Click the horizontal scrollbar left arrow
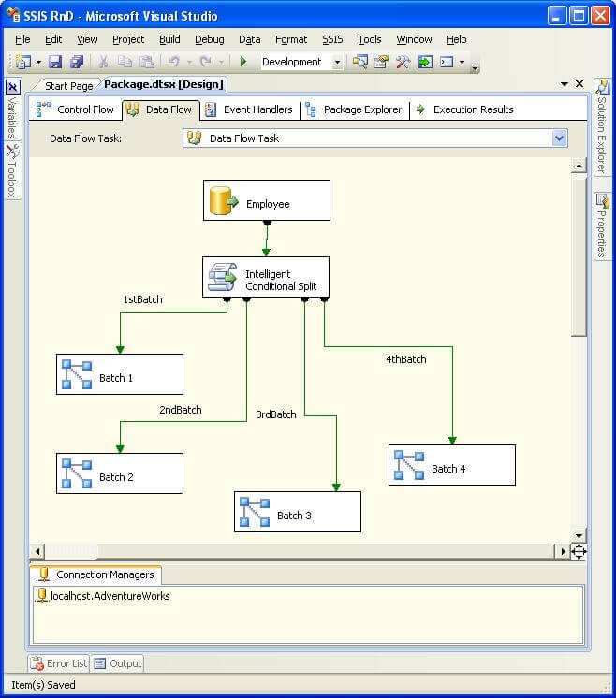The image size is (616, 698). click(x=37, y=551)
